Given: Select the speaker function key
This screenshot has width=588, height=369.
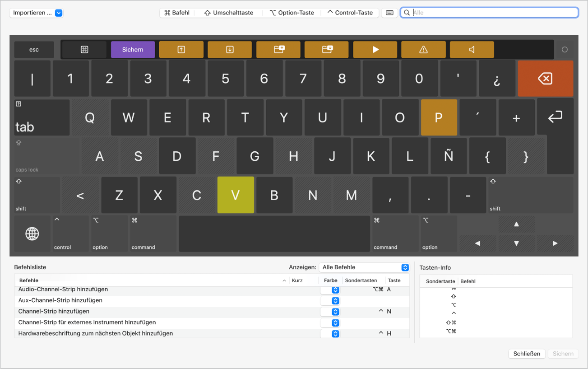Looking at the screenshot, I should [472, 50].
